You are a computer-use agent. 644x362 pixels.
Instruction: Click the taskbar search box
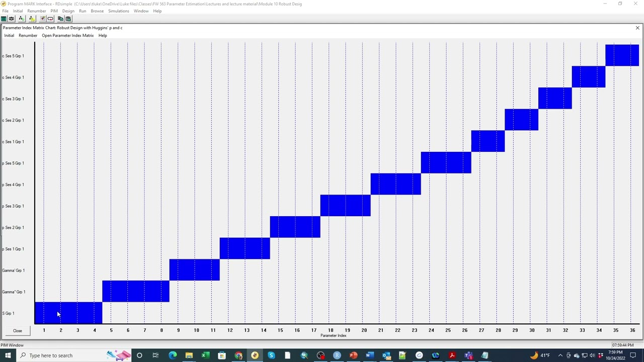click(x=73, y=355)
